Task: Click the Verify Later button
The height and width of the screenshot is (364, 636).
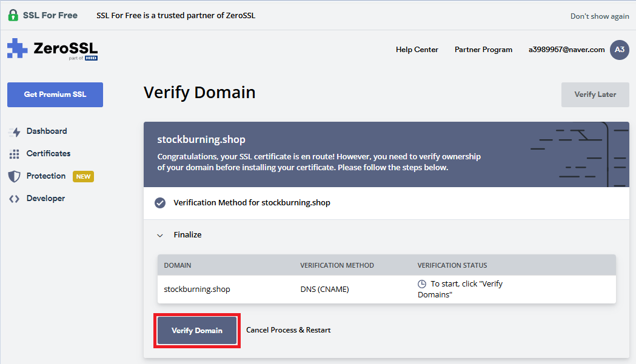Action: click(x=595, y=94)
